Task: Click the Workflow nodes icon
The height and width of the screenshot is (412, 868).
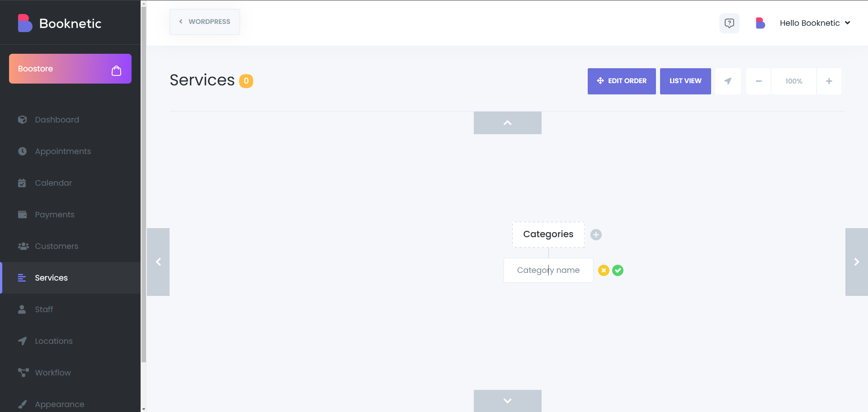Action: point(23,373)
